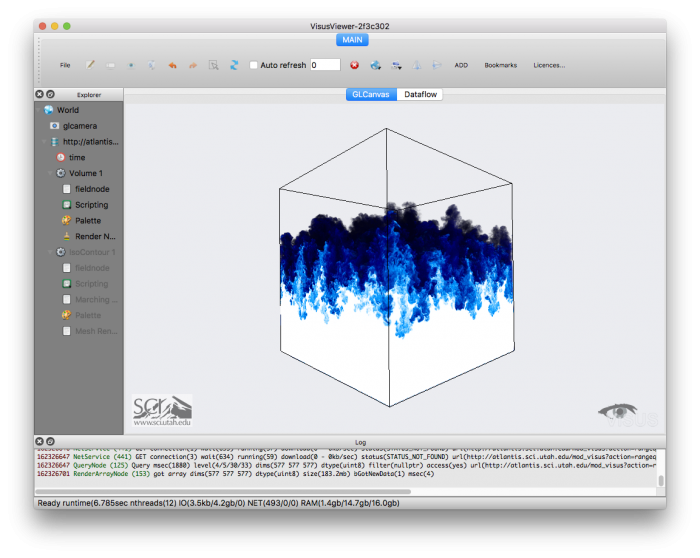The width and height of the screenshot is (700, 558).
Task: Click the small blue dot toolbar icon
Action: [x=131, y=65]
